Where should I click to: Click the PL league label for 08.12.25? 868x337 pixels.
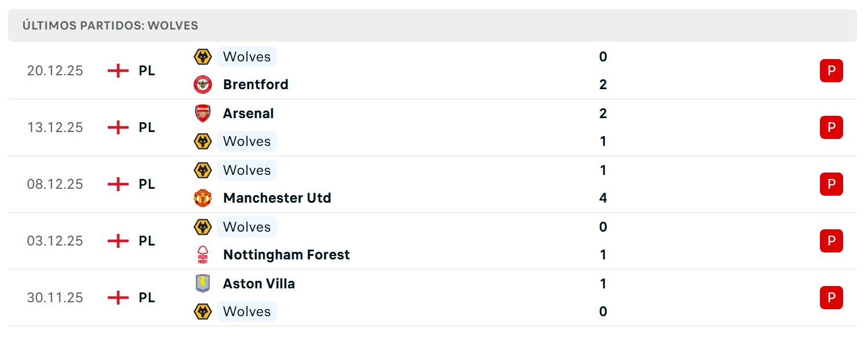(x=147, y=184)
